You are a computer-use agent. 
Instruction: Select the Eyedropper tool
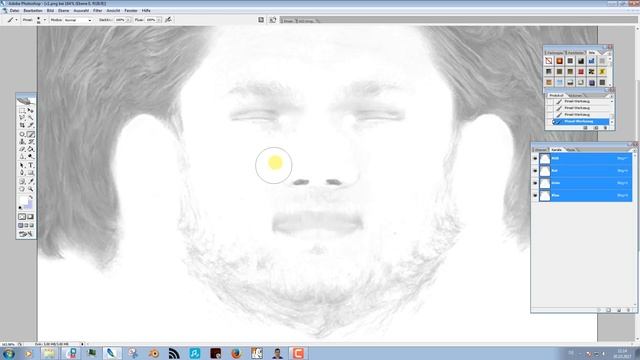click(31, 182)
